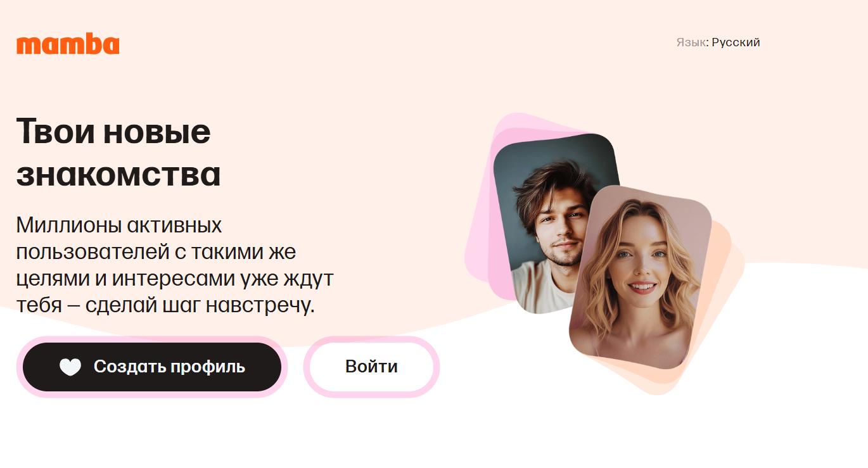Click the text line Миллионы активных
Image resolution: width=868 pixels, height=468 pixels.
click(119, 225)
